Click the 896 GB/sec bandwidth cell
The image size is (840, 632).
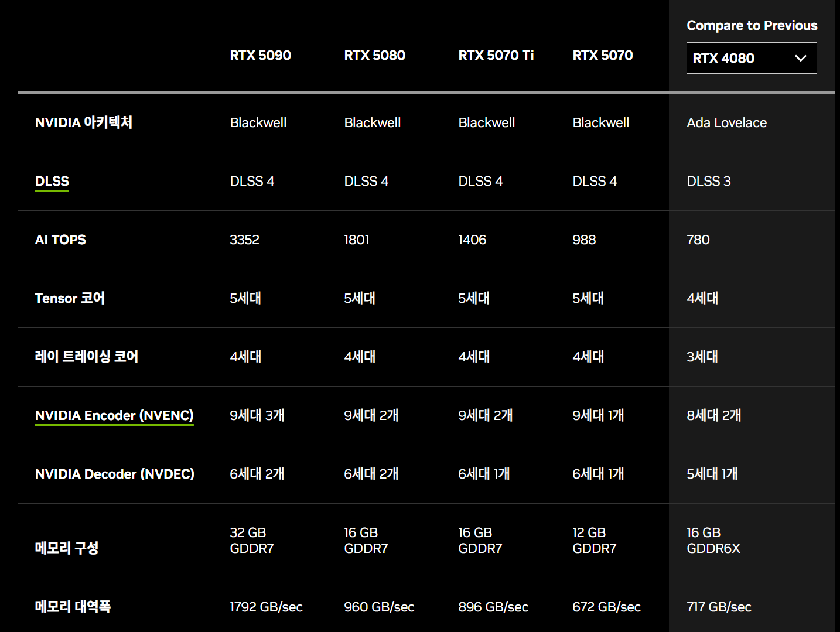point(493,607)
